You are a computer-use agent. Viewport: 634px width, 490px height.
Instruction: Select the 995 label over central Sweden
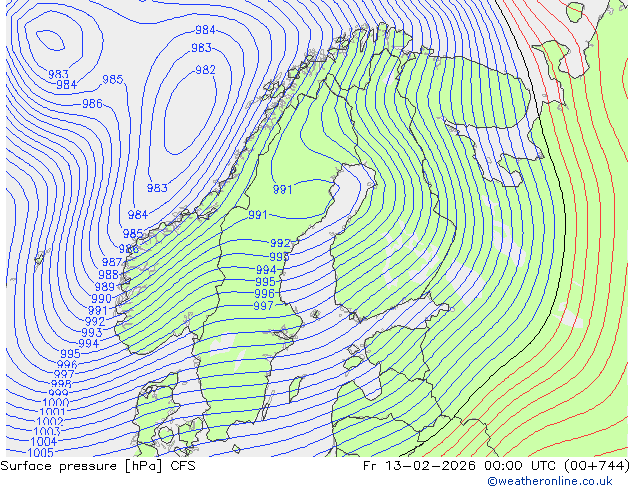265,281
